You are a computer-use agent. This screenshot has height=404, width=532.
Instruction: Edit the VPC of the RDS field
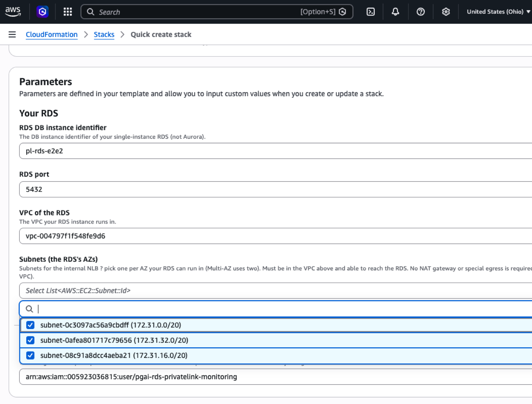pyautogui.click(x=275, y=236)
